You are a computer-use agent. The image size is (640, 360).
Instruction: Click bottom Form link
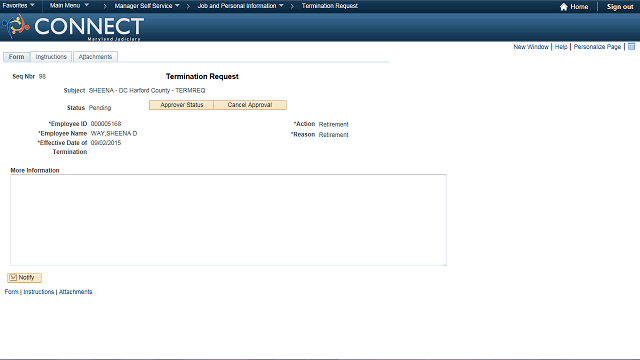pos(11,292)
